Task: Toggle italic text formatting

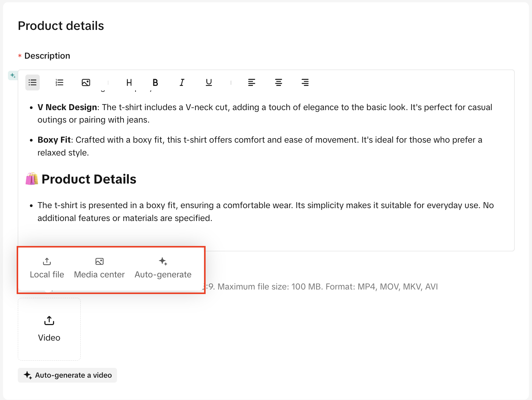Action: pos(182,82)
